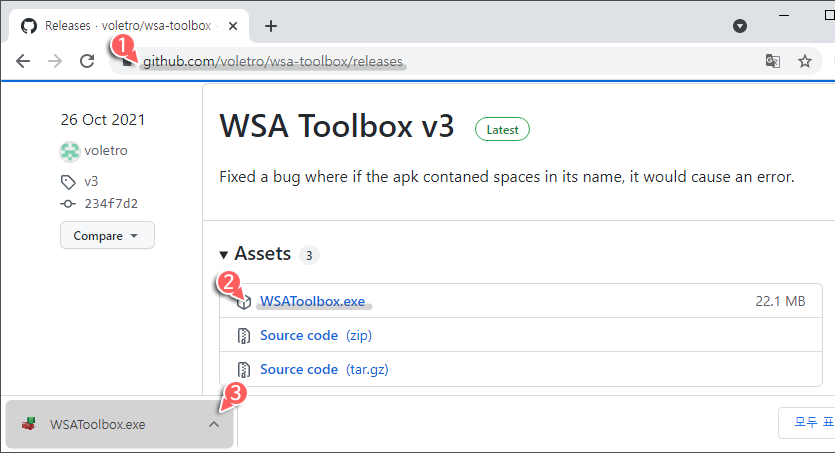Download Source code (tar.gz) link
This screenshot has height=453, width=835.
pyautogui.click(x=324, y=369)
